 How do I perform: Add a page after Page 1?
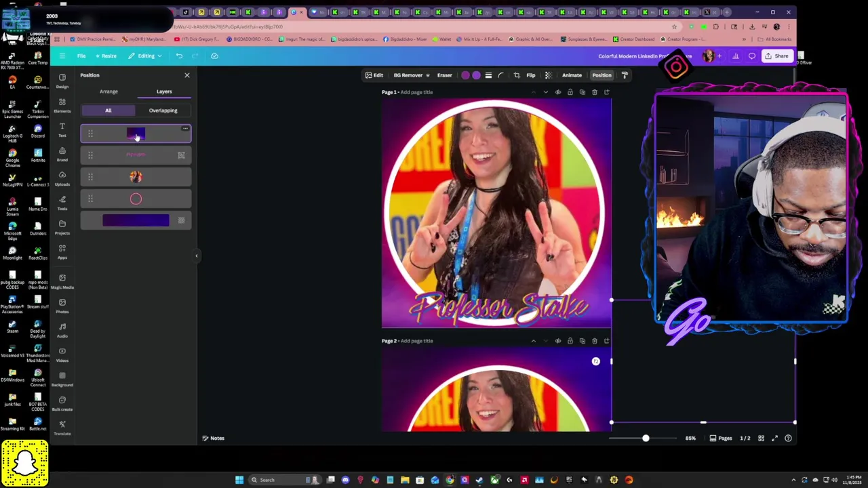coord(607,92)
